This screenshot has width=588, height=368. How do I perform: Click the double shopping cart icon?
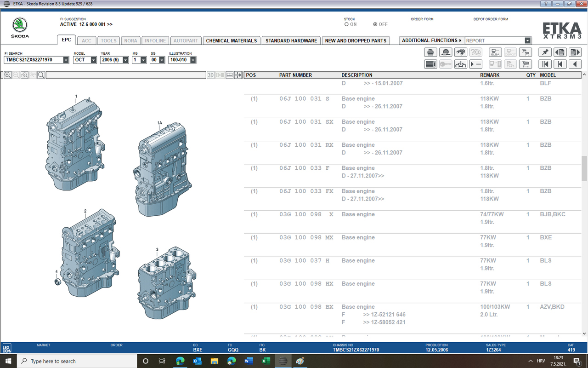tap(526, 52)
